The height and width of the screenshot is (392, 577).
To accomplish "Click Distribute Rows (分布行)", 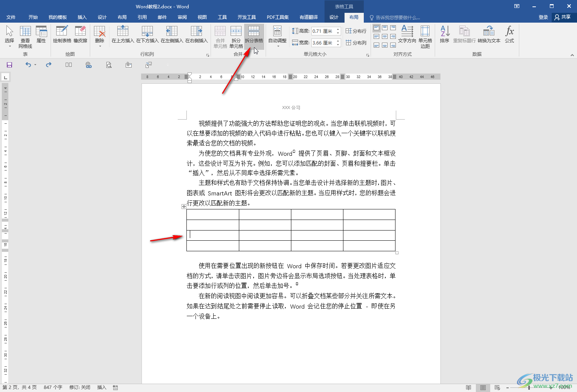I will click(356, 31).
